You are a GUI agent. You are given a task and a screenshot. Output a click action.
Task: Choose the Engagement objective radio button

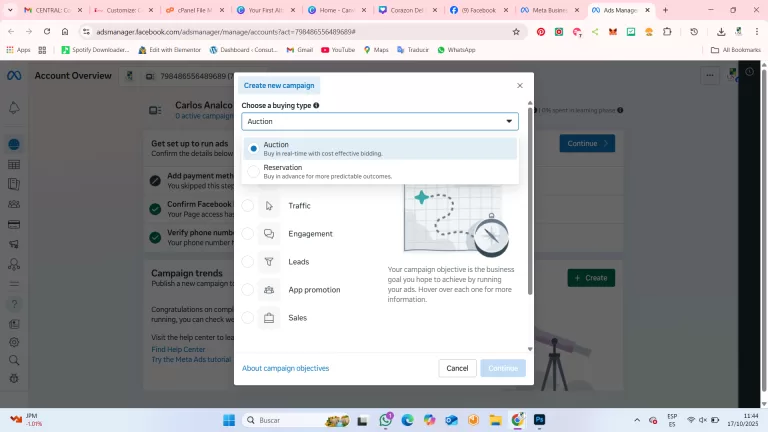point(248,234)
